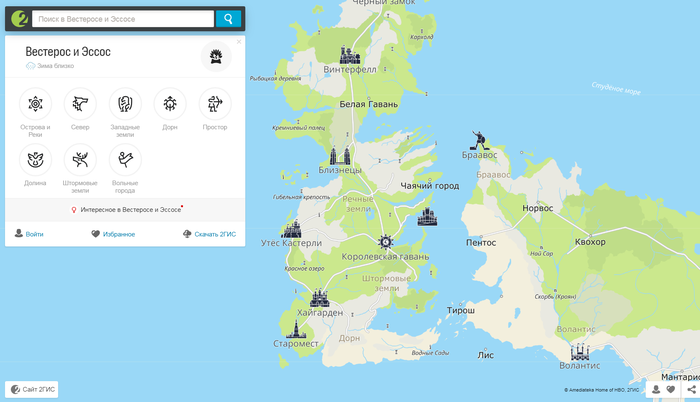Open the Долина region icon
Image resolution: width=700 pixels, height=402 pixels.
click(x=35, y=159)
